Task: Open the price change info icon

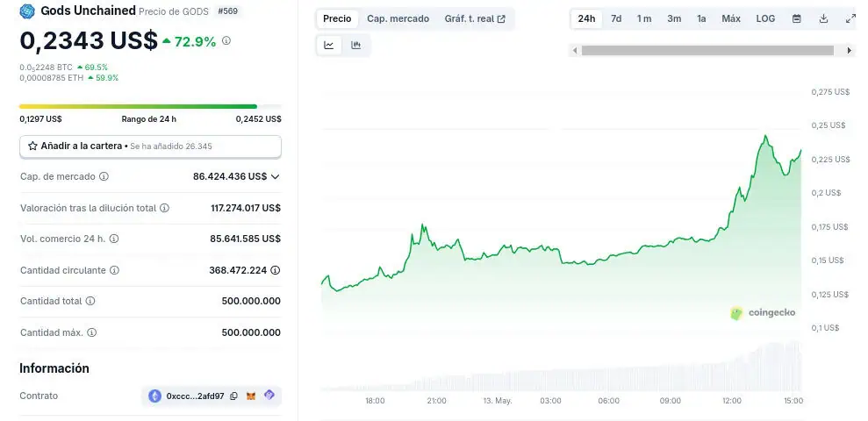Action: click(226, 40)
